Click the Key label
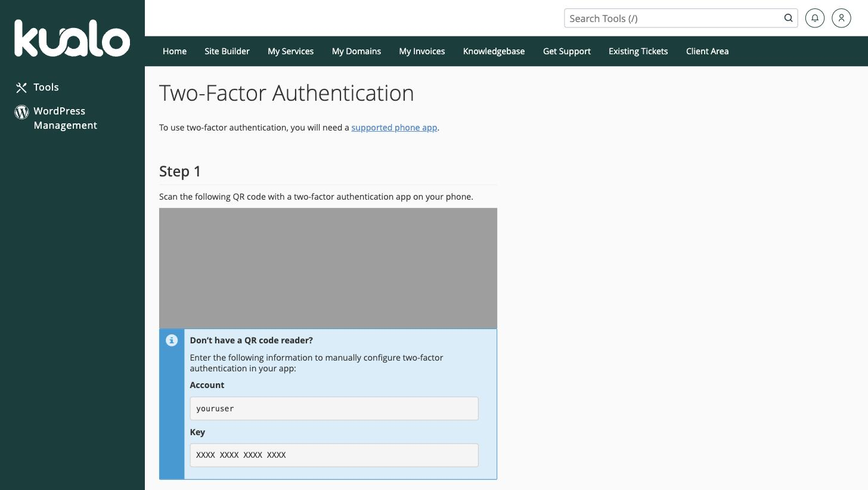 [x=197, y=432]
